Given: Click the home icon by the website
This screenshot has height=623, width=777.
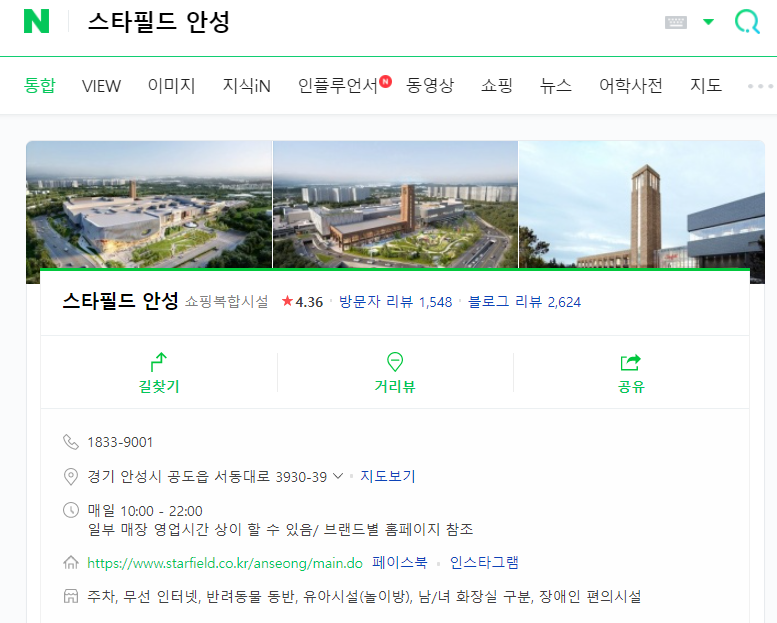Looking at the screenshot, I should coord(71,563).
